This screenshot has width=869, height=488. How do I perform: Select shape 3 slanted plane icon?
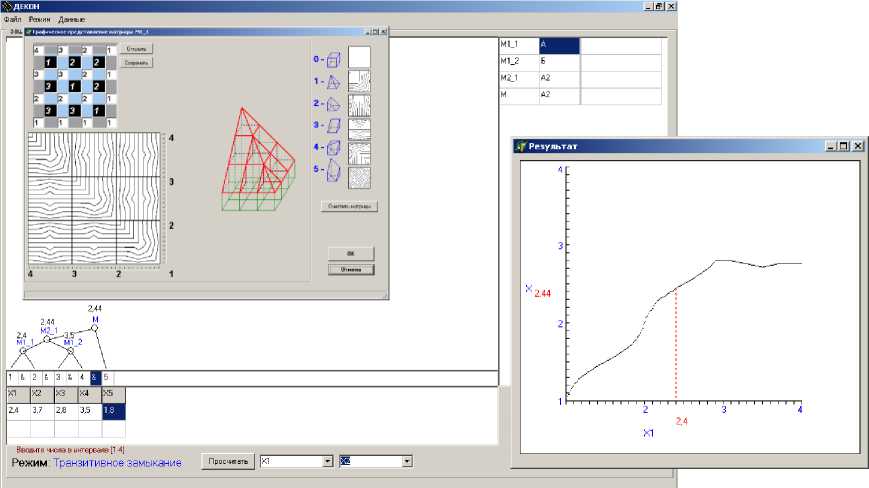click(333, 126)
